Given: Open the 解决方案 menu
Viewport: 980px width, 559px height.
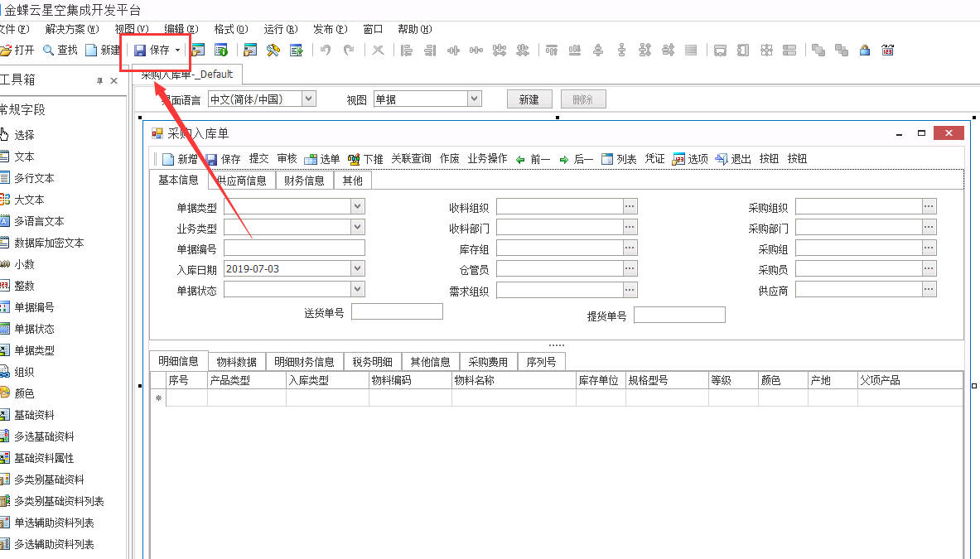Looking at the screenshot, I should pyautogui.click(x=72, y=29).
